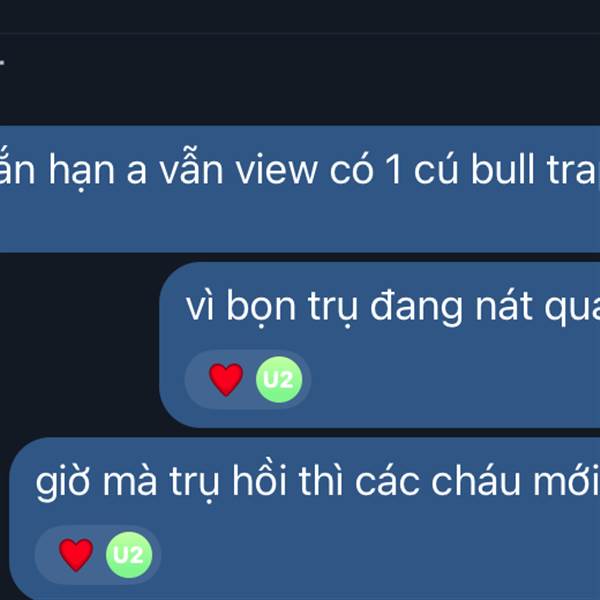
Task: Click the number "1" in first message
Action: (x=393, y=170)
